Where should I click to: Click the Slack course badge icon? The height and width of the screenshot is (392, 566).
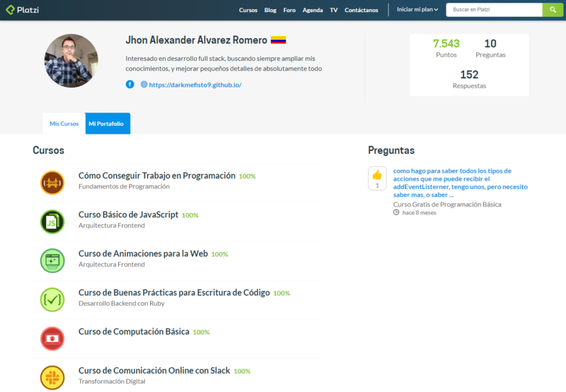(x=52, y=378)
